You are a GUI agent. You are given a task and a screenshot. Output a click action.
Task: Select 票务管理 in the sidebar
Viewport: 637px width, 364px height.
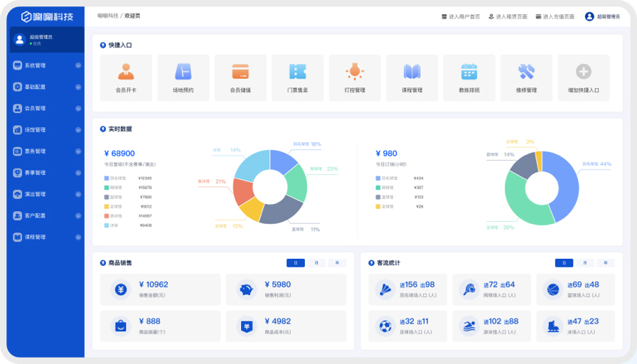click(35, 151)
